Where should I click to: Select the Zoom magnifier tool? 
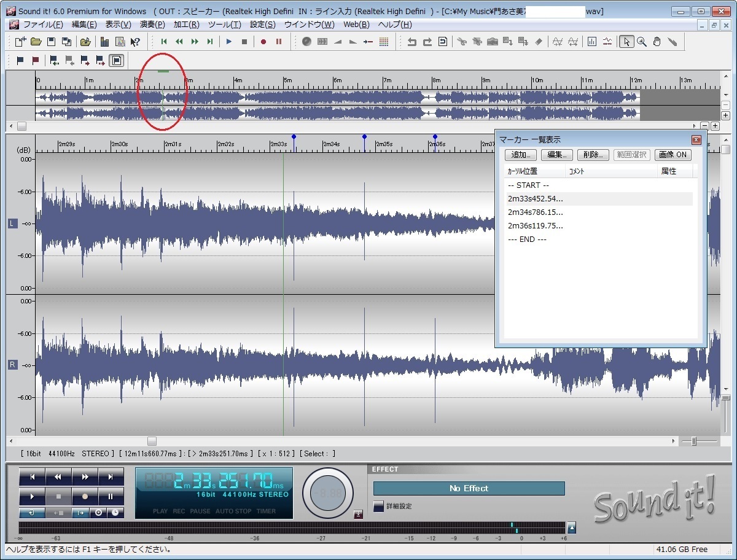click(642, 42)
